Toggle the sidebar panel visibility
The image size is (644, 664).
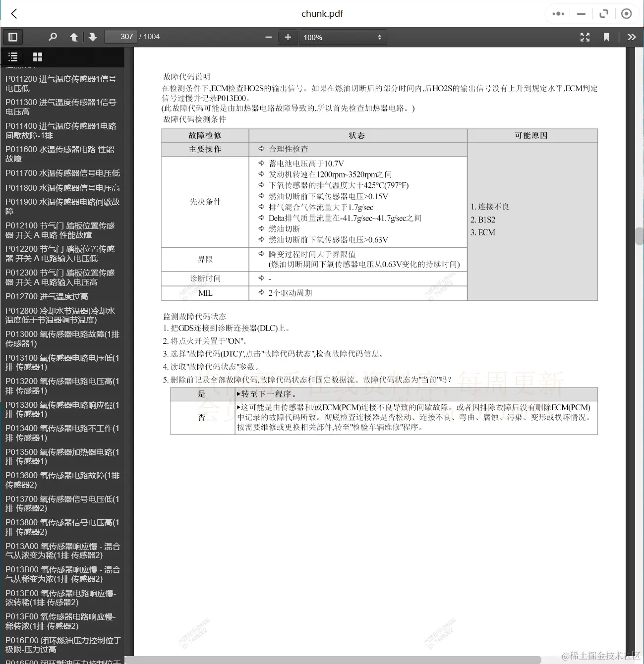click(x=13, y=37)
